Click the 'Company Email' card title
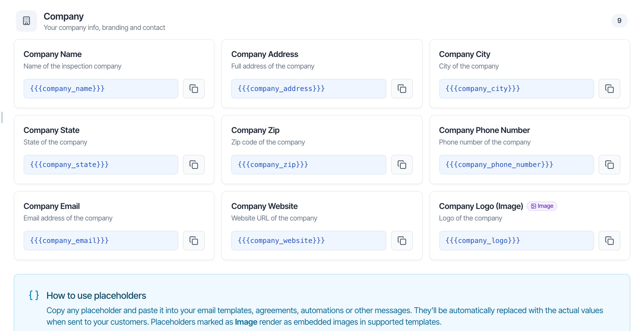644x331 pixels. coord(51,206)
